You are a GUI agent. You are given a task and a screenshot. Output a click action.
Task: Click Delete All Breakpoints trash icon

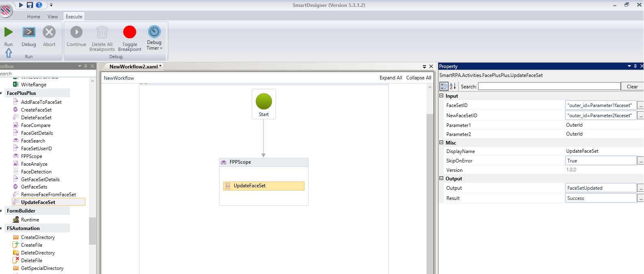click(102, 32)
